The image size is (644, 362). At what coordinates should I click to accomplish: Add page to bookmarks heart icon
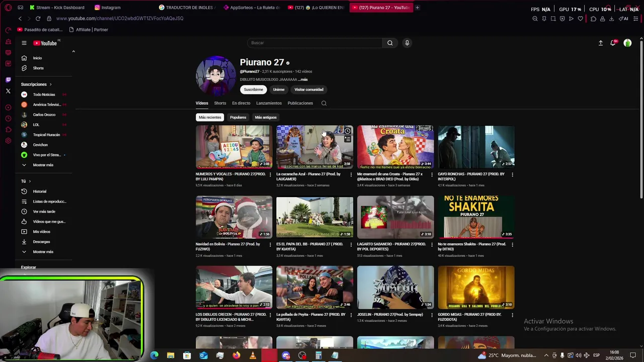pyautogui.click(x=580, y=19)
